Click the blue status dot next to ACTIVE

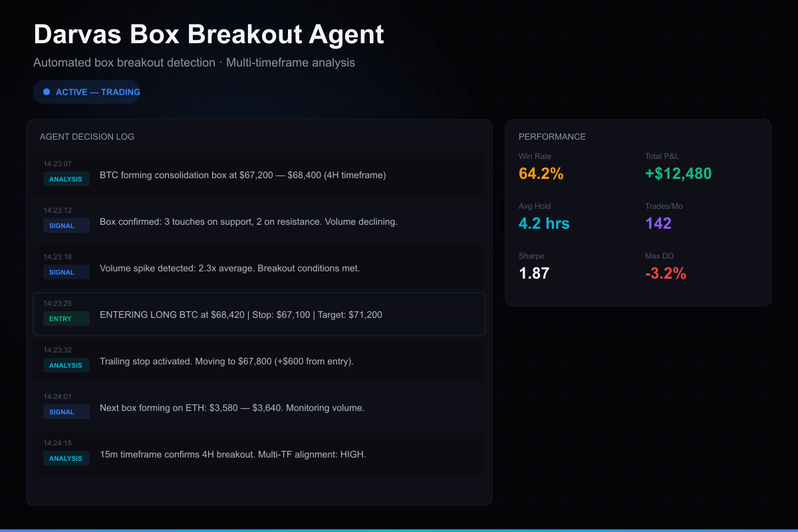coord(45,91)
